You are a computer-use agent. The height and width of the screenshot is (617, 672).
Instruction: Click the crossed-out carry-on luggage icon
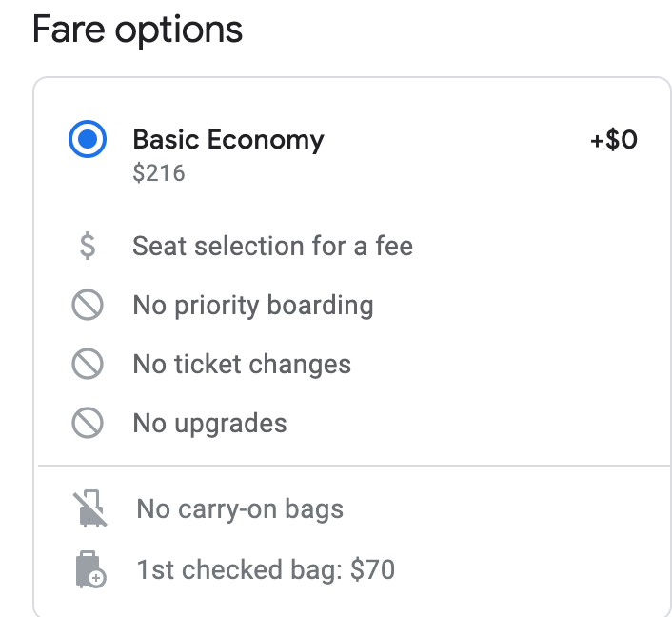(90, 508)
